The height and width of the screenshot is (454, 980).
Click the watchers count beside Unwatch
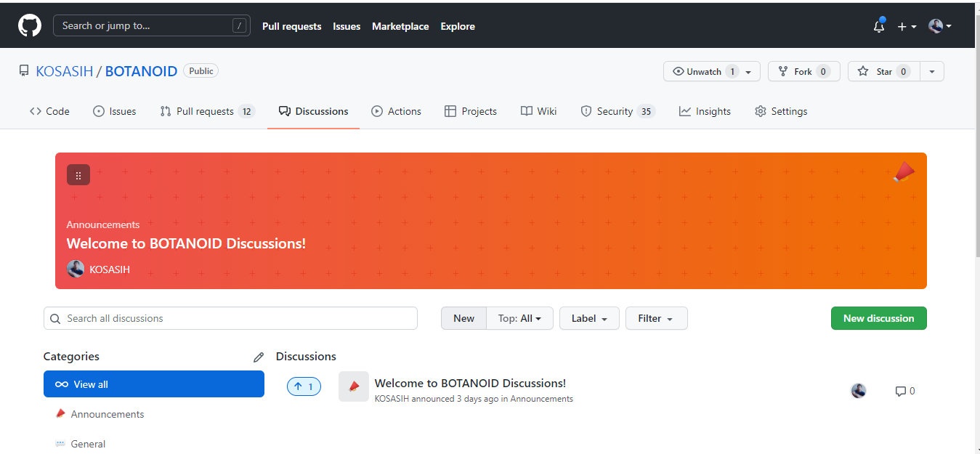732,71
